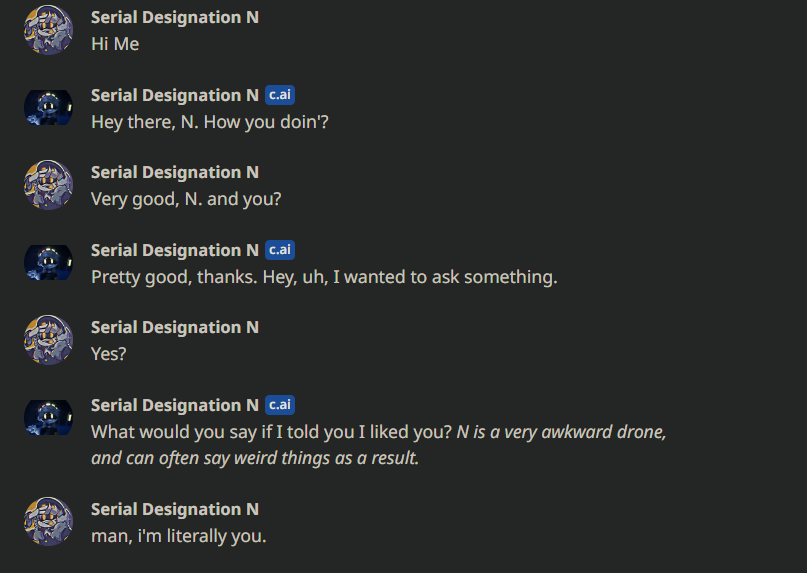Screen dimensions: 807x573
Task: Click the avatar beside the "Hi Me" message
Action: coord(48,30)
